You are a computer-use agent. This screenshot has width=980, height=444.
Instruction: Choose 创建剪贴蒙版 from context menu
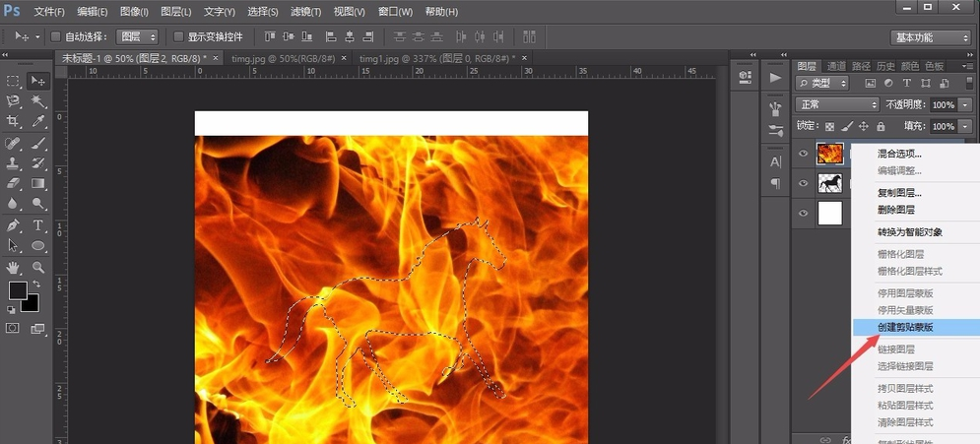point(905,327)
